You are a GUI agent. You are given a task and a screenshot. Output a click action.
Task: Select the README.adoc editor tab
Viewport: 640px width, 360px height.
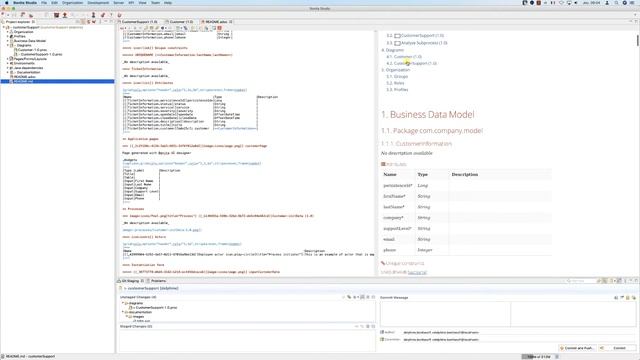(x=216, y=22)
